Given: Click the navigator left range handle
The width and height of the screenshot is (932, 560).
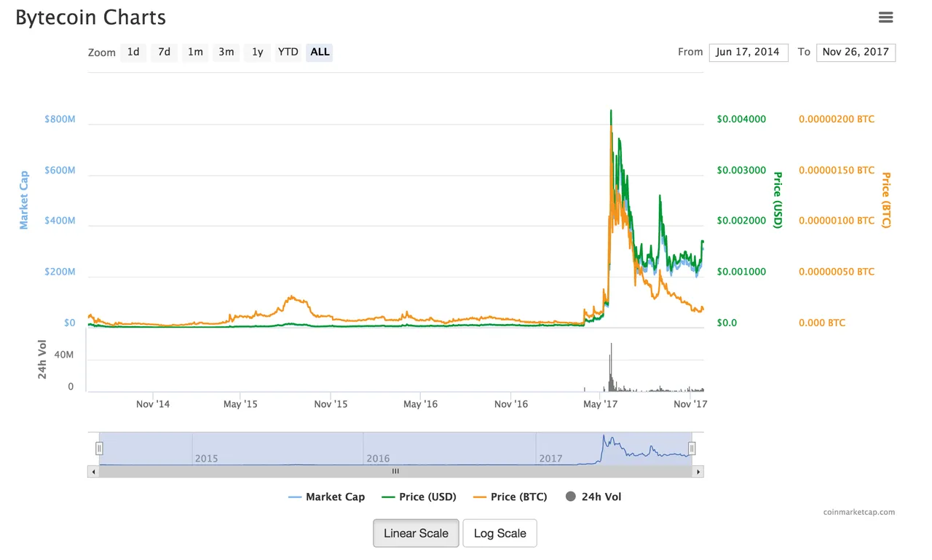Looking at the screenshot, I should [100, 449].
